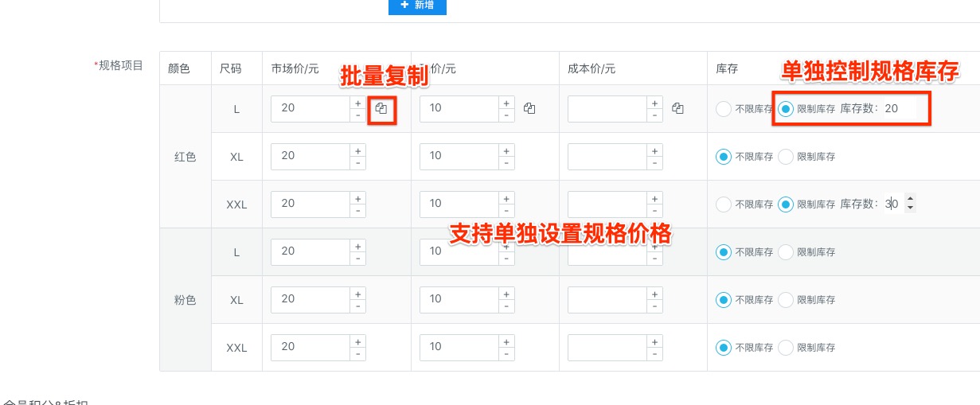980x405 pixels.
Task: Enable 限制库存 for pink L row
Action: pyautogui.click(x=786, y=252)
